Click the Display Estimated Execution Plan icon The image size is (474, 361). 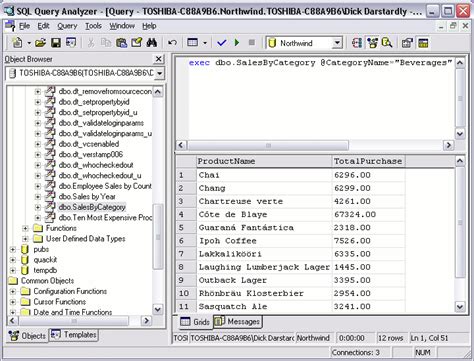click(357, 43)
